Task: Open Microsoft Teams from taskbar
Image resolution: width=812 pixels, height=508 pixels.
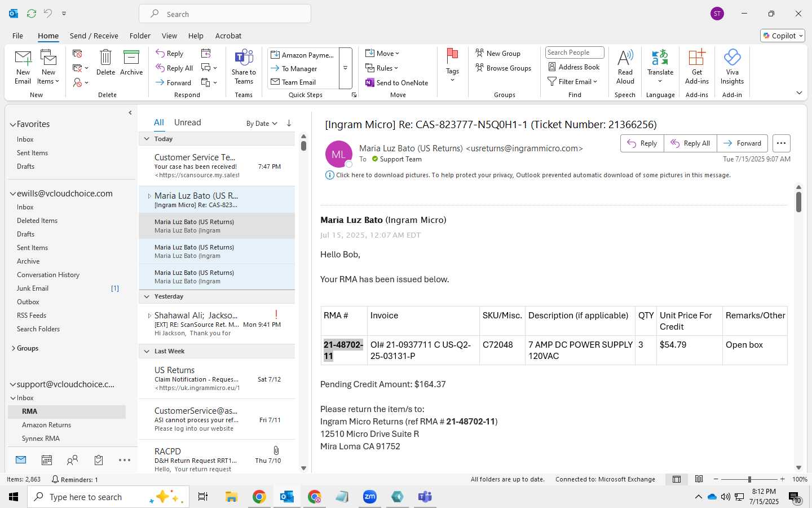Action: point(425,497)
